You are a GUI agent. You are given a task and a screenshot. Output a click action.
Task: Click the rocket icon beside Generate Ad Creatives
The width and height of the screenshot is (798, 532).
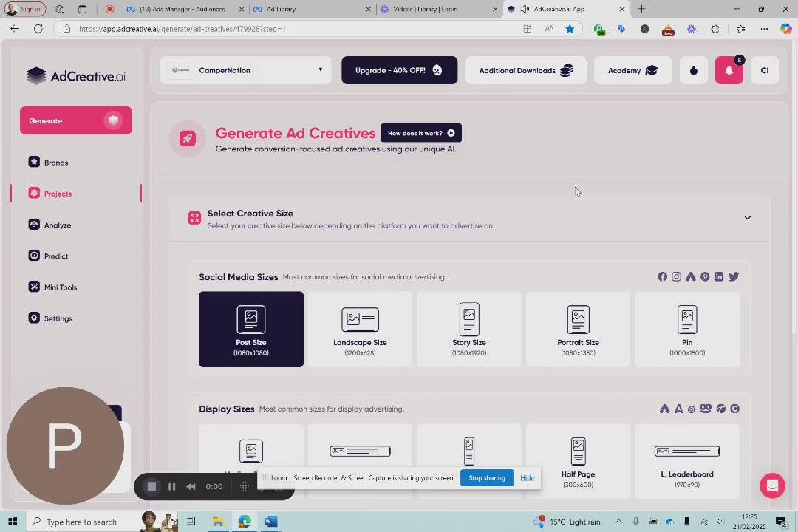188,139
